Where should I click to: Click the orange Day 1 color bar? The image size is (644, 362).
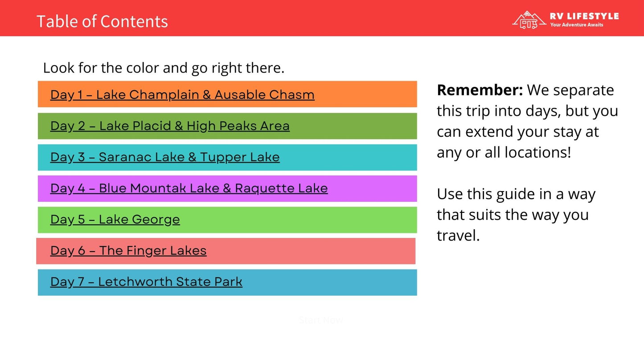pyautogui.click(x=365, y=94)
